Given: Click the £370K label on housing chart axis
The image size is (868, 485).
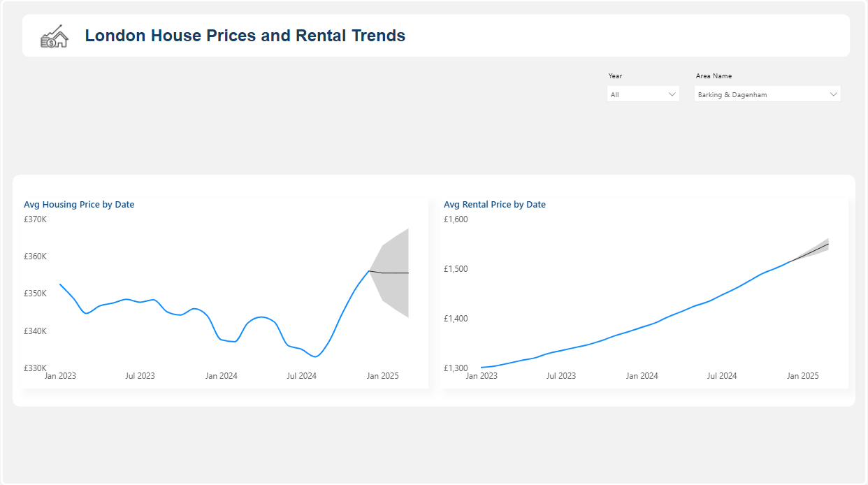Looking at the screenshot, I should pyautogui.click(x=35, y=219).
